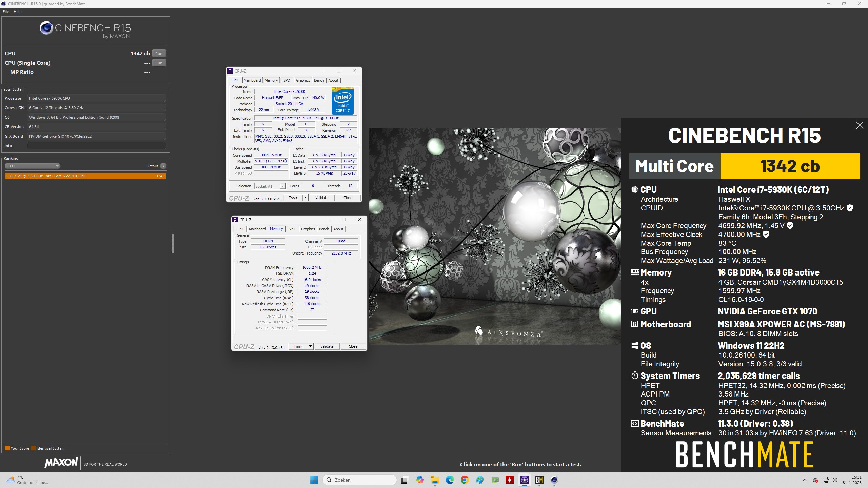Open Google Chrome from the taskbar

tap(465, 480)
